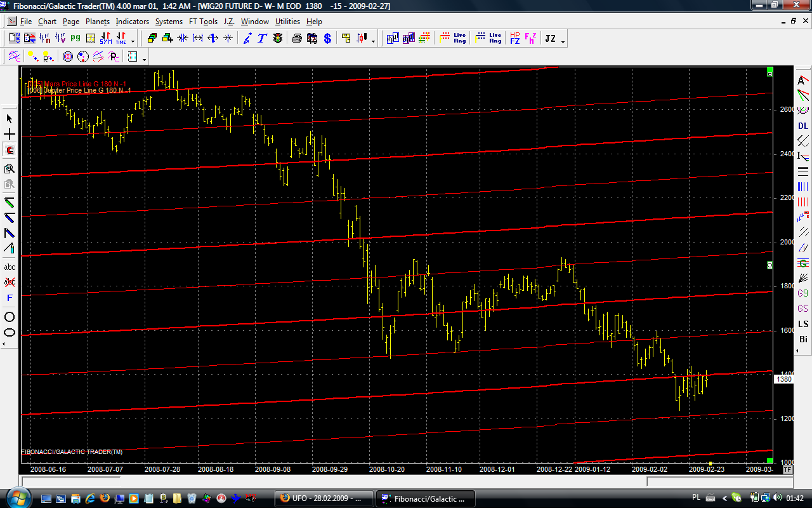The height and width of the screenshot is (508, 812).
Task: Switch to UFO Firefox window in taskbar
Action: click(324, 498)
